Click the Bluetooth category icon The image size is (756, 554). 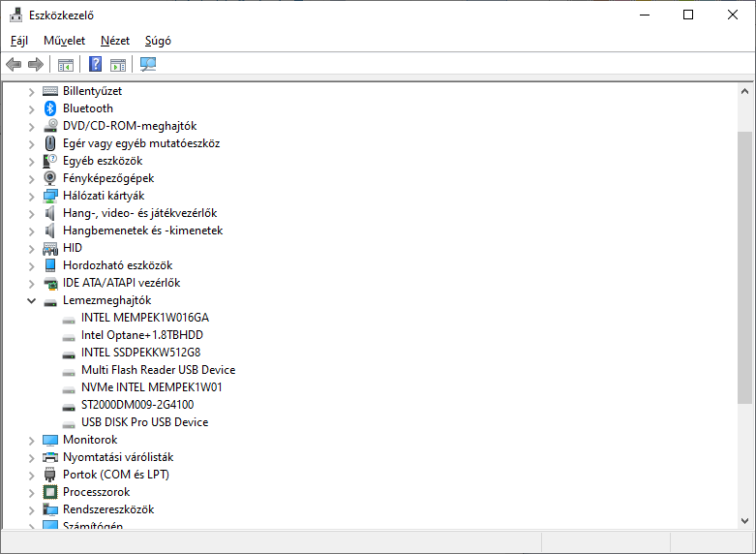pos(50,108)
